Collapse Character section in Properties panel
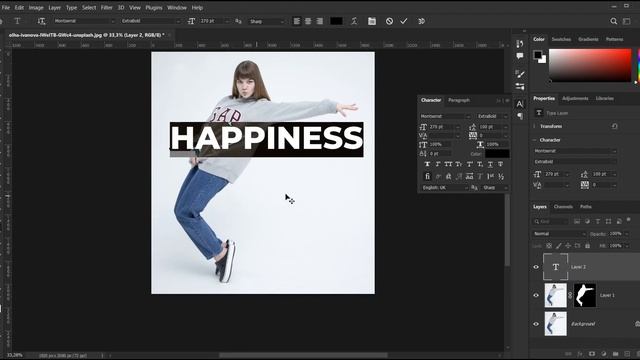 pyautogui.click(x=535, y=140)
